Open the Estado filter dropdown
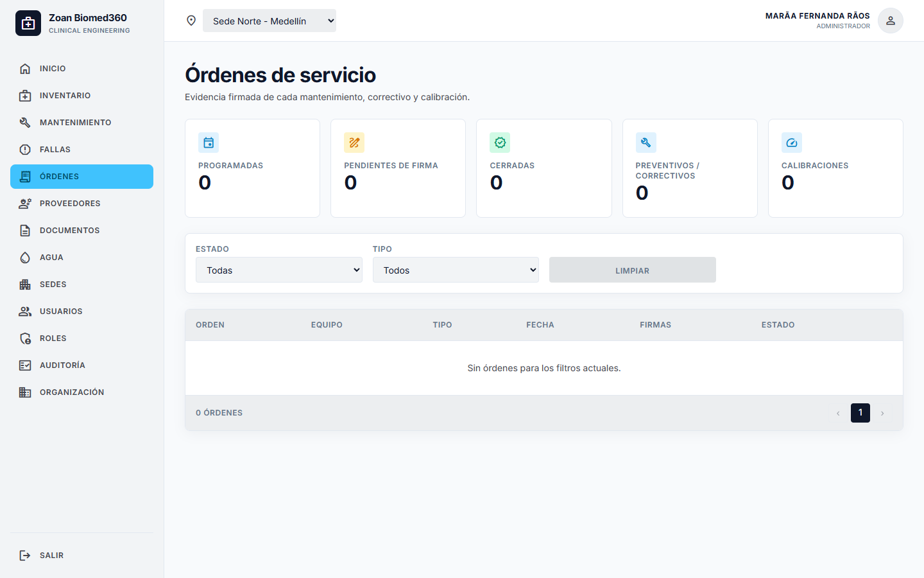The width and height of the screenshot is (924, 578). tap(279, 270)
